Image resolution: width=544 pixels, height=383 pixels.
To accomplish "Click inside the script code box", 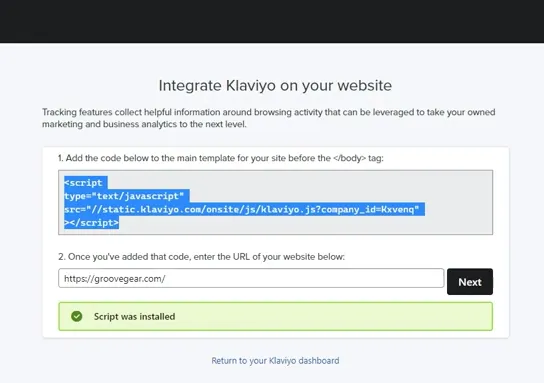I will pyautogui.click(x=275, y=203).
